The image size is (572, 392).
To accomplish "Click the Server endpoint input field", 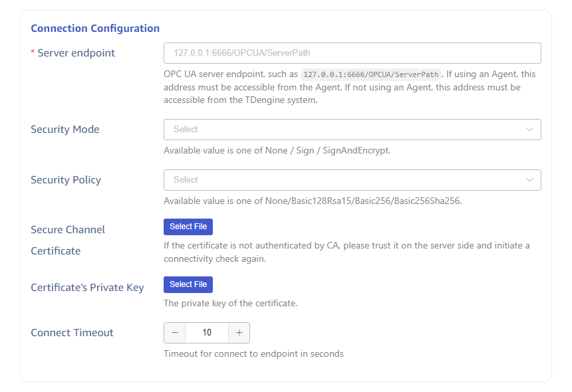I will tap(352, 52).
